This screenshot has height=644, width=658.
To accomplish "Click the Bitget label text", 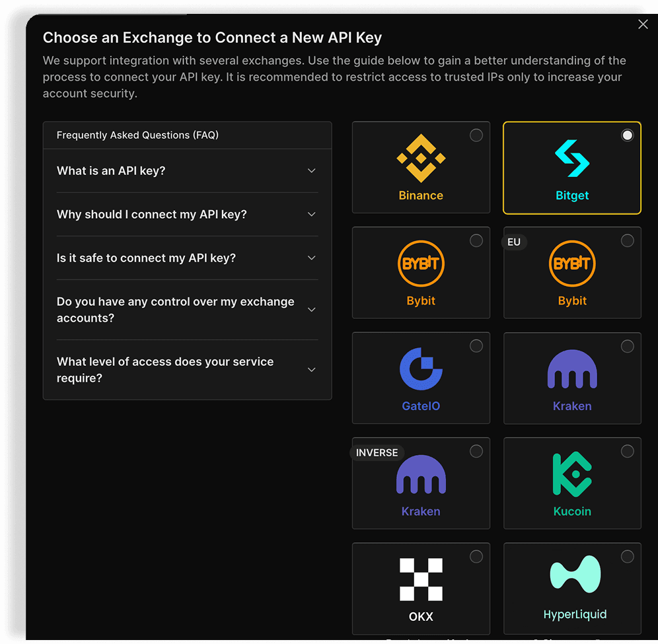I will pos(572,196).
